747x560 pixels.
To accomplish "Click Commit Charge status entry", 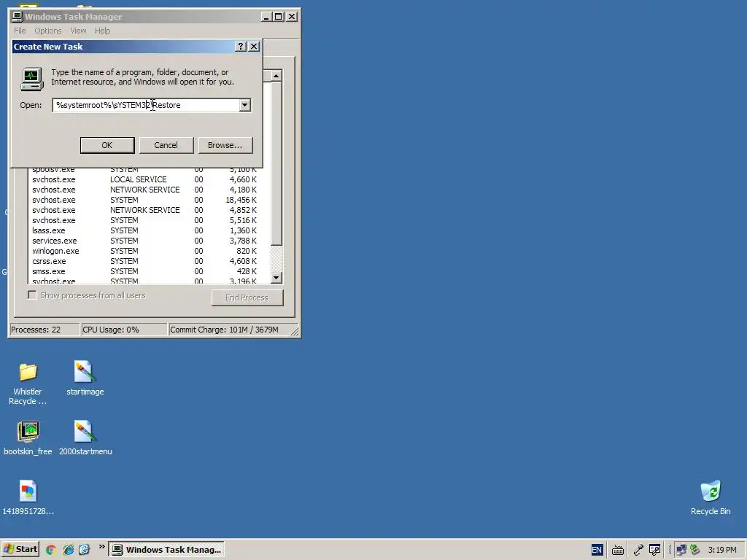I will coord(230,330).
